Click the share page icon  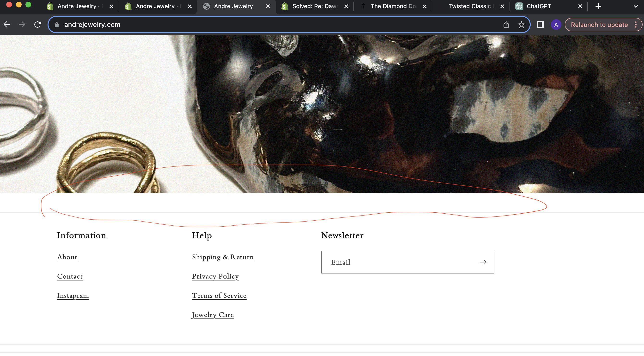506,25
